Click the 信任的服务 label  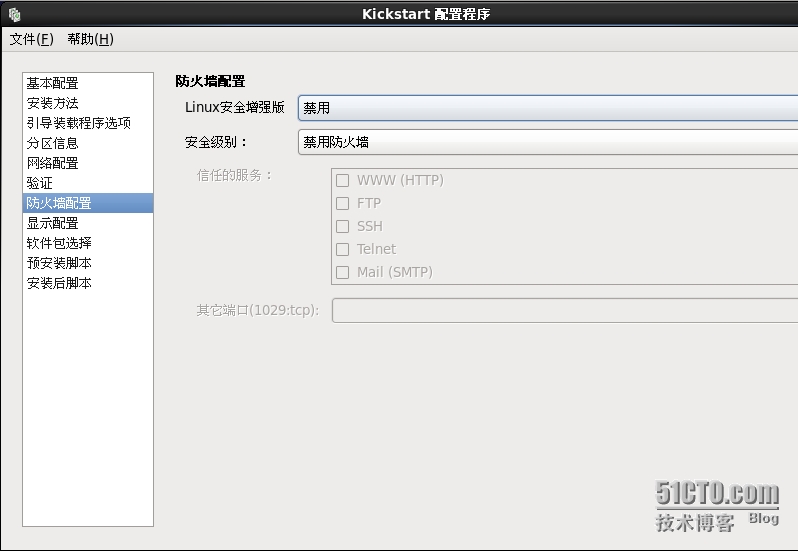point(235,176)
